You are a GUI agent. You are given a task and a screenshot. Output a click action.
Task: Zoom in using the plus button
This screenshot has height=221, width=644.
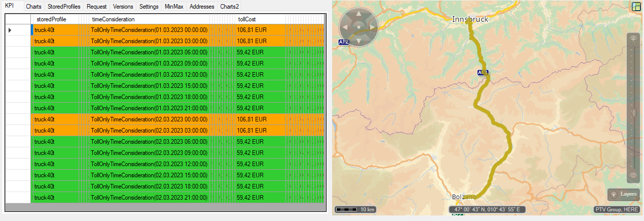tap(633, 39)
